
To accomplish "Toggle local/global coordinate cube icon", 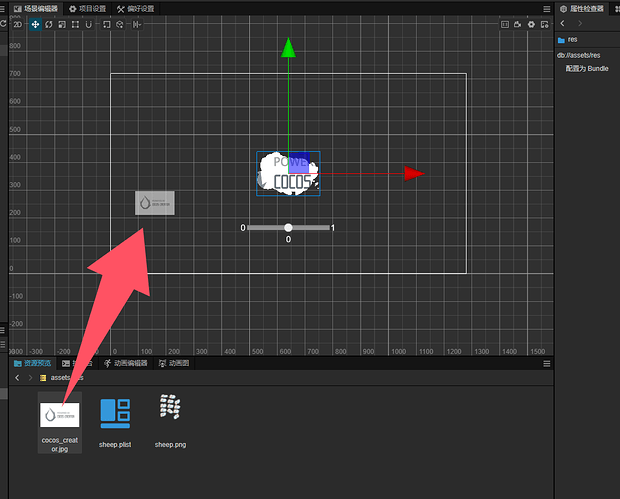I will tap(120, 25).
